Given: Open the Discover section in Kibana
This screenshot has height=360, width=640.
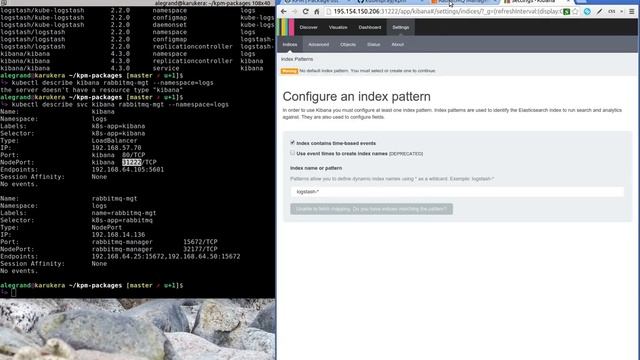Looking at the screenshot, I should (x=309, y=27).
